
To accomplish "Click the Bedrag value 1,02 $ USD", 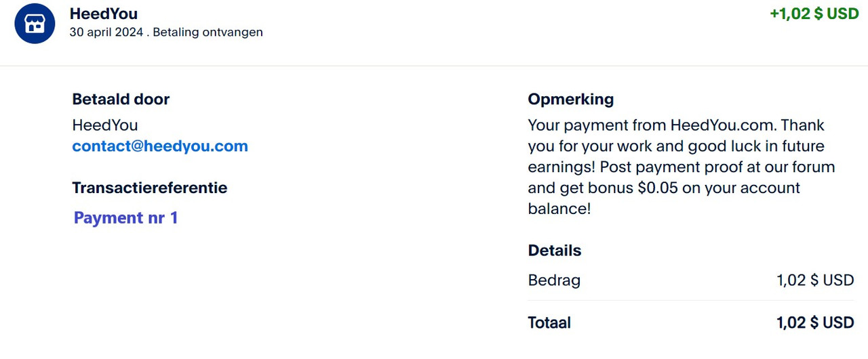I will point(815,280).
